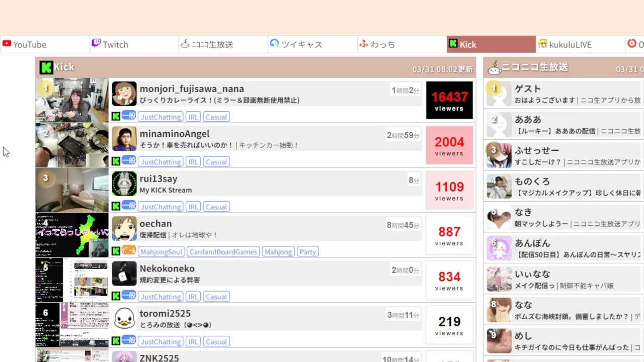
Task: Select the ツイキャス tab
Action: (x=312, y=44)
